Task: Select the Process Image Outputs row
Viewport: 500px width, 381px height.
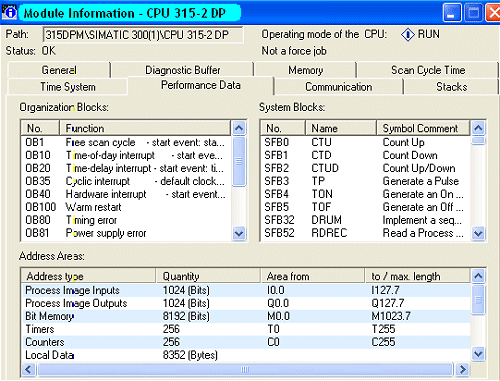Action: (246, 303)
